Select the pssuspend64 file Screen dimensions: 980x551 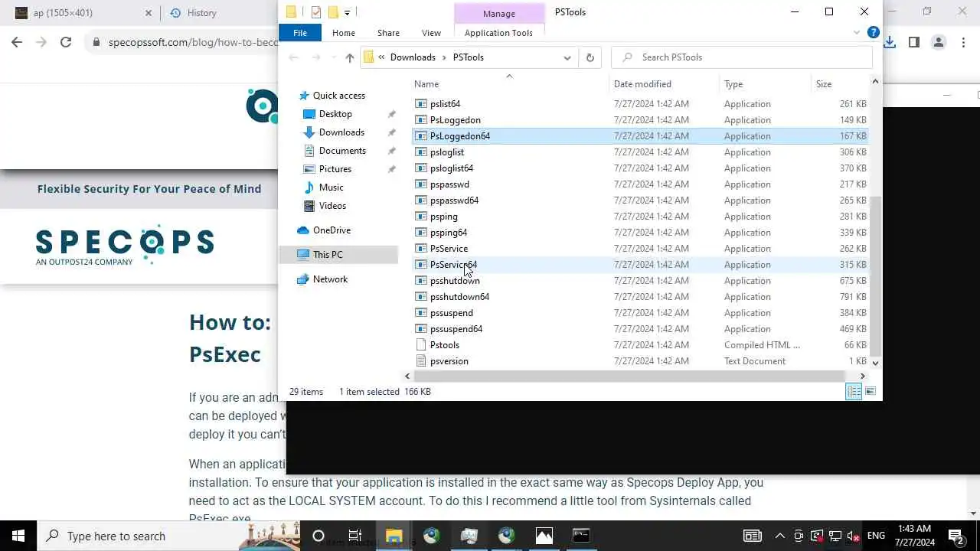(x=456, y=329)
